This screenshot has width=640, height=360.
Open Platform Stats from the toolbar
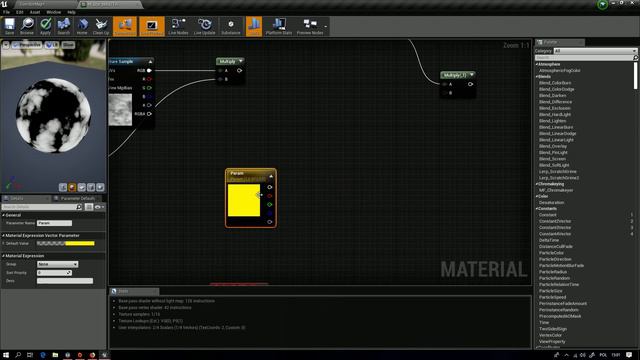click(279, 27)
